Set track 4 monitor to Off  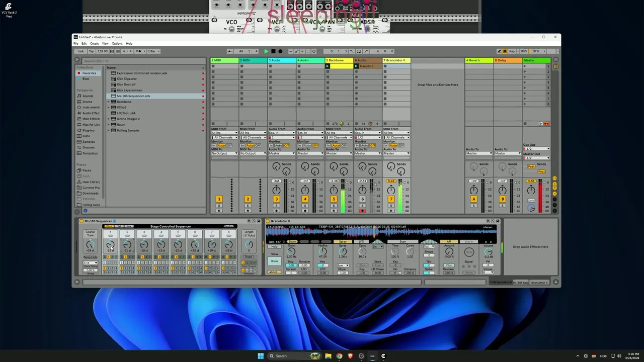click(315, 146)
